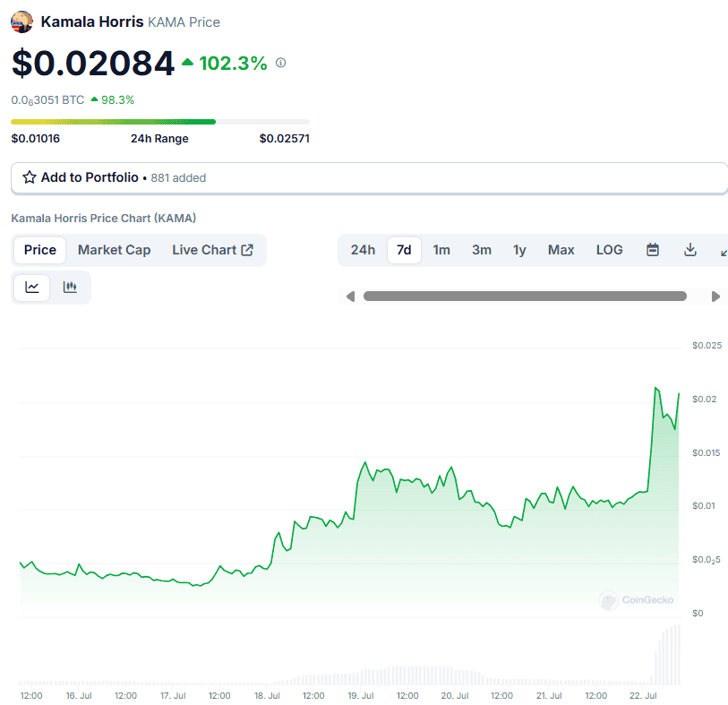
Task: Click the $0.015 y-axis label
Action: pyautogui.click(x=707, y=452)
